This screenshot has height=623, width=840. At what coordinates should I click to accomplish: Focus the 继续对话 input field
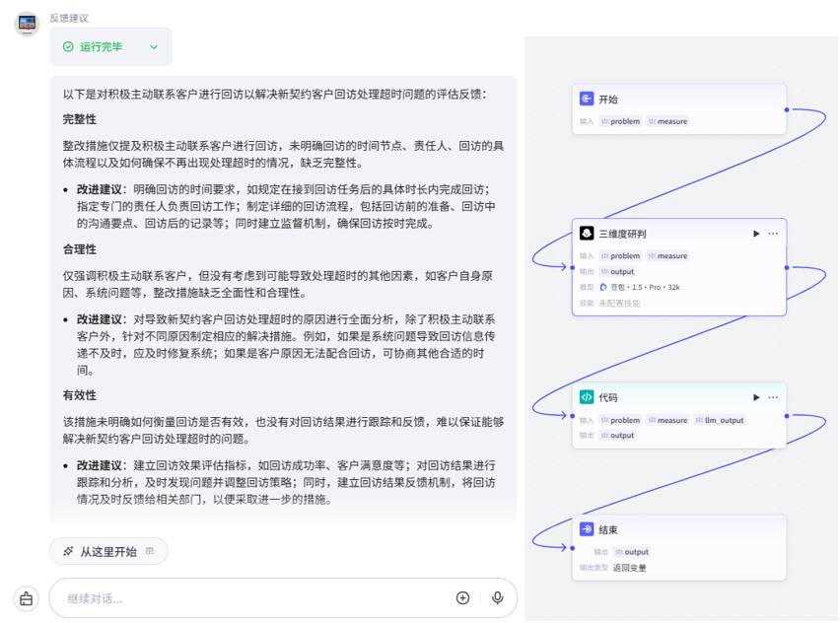257,598
